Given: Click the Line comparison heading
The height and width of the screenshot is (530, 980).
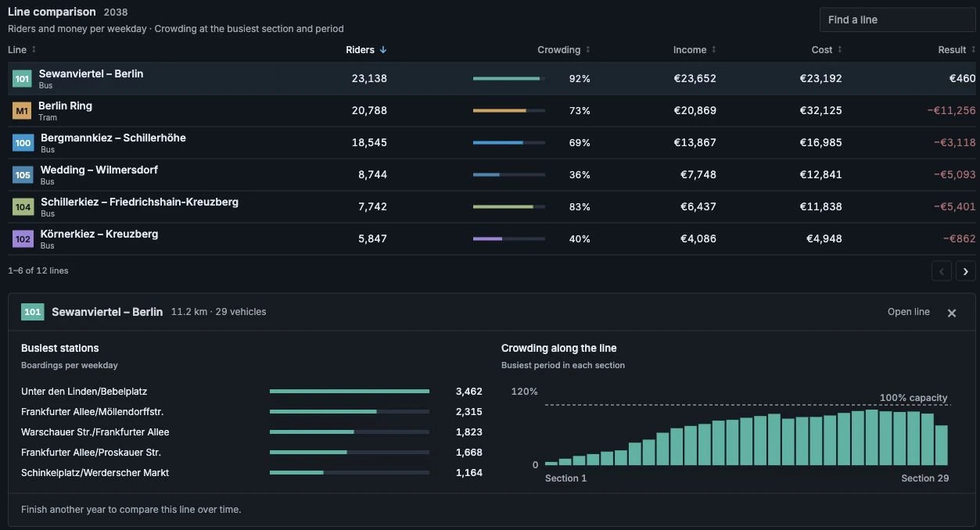Looking at the screenshot, I should [x=52, y=12].
